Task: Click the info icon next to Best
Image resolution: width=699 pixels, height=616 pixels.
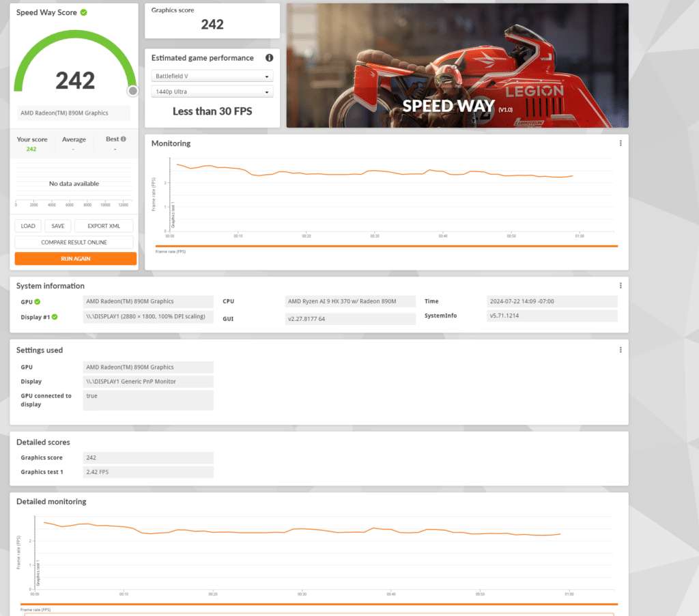Action: point(124,139)
